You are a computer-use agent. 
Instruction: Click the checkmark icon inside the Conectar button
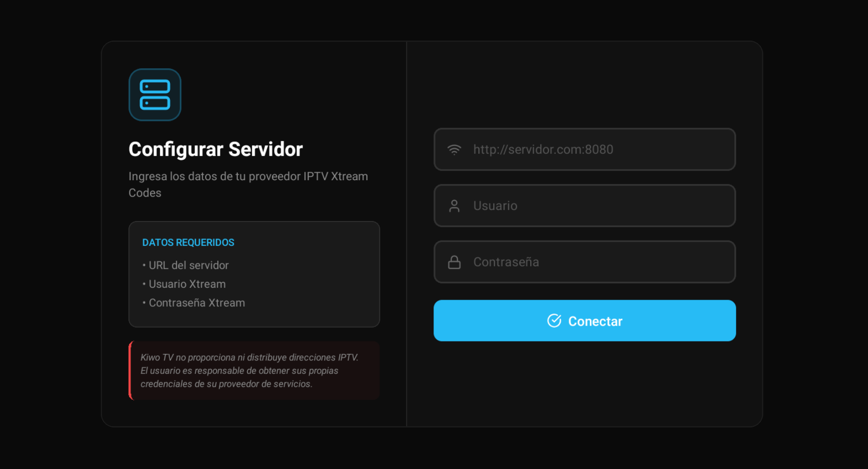pos(554,321)
